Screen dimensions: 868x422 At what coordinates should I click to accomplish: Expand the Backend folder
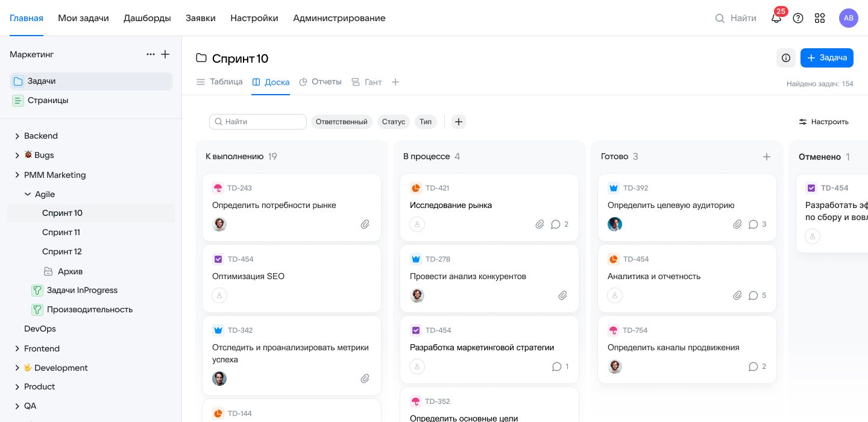(x=17, y=136)
